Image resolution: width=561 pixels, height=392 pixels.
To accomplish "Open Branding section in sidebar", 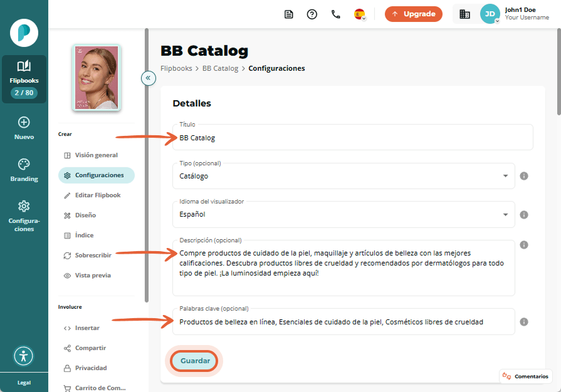I will 24,170.
